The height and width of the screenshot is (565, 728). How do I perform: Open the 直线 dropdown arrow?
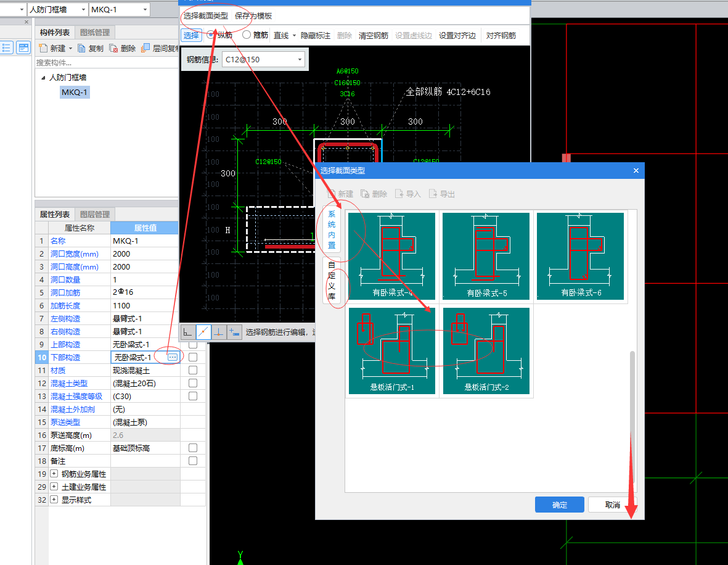[295, 35]
